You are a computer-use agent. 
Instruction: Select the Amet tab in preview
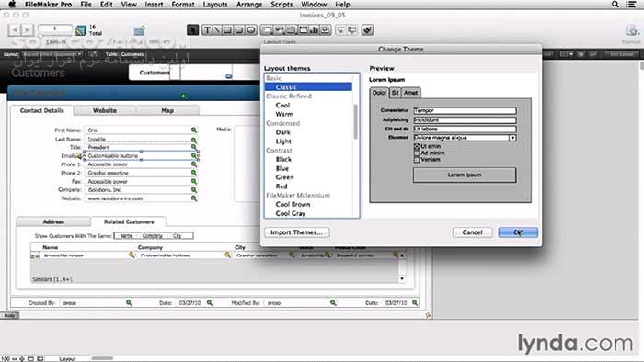[x=410, y=93]
